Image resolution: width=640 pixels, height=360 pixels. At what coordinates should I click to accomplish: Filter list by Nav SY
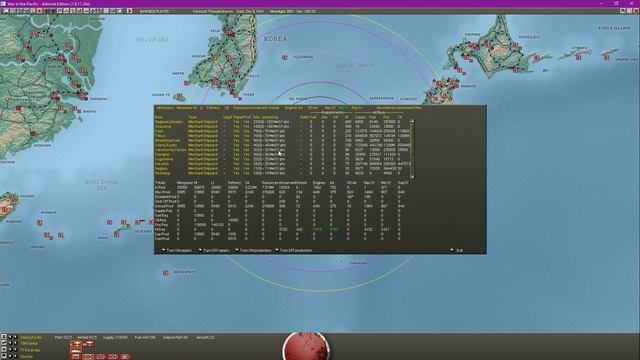[330, 108]
